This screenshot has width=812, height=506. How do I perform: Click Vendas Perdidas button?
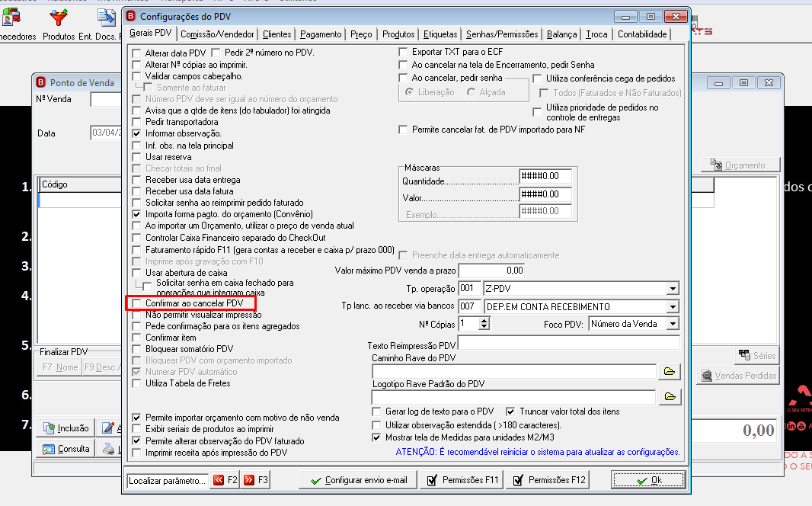(x=739, y=376)
